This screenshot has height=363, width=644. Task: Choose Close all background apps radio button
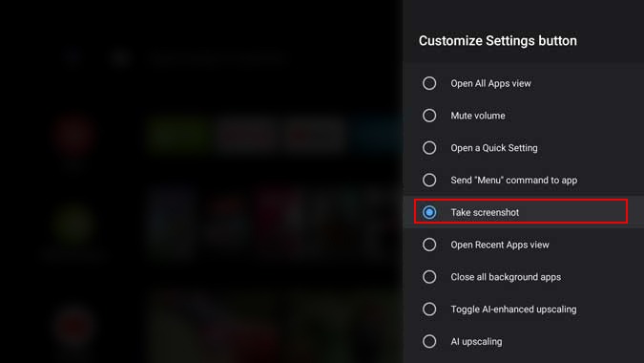tap(429, 277)
